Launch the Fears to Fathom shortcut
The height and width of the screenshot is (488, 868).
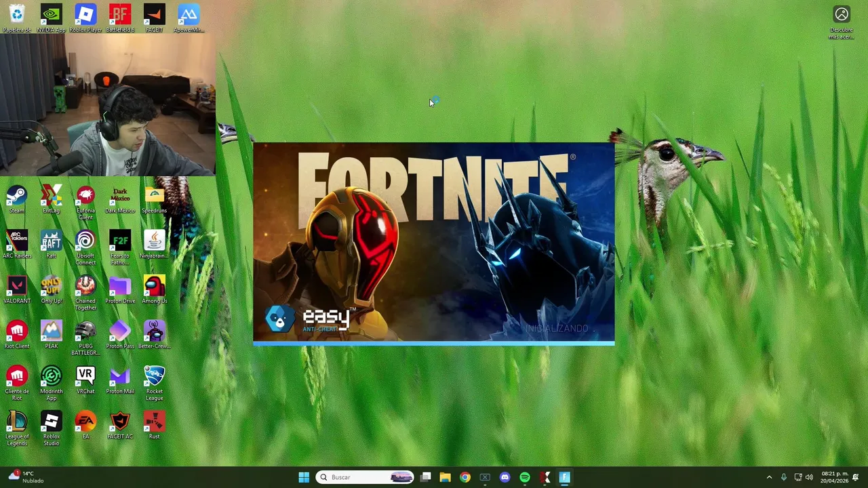point(120,248)
